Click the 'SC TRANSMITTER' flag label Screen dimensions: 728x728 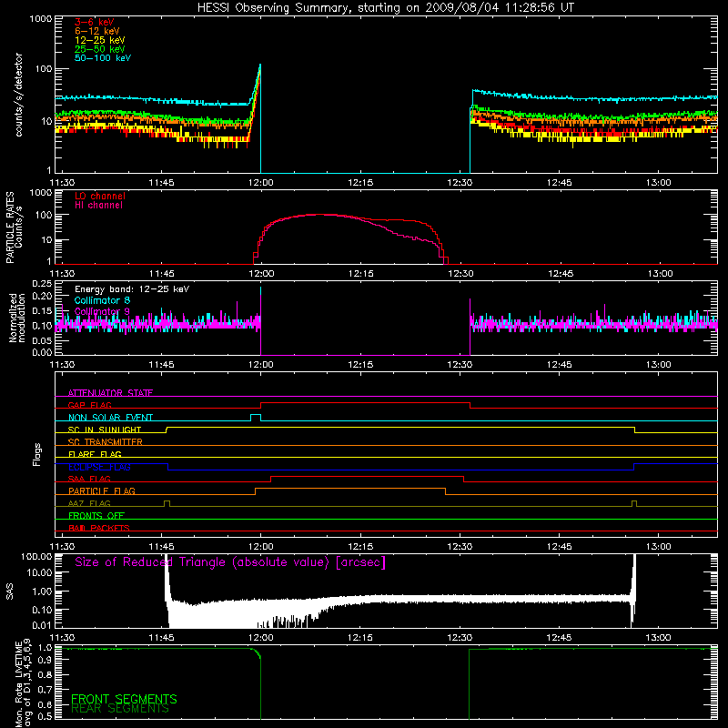(x=105, y=442)
